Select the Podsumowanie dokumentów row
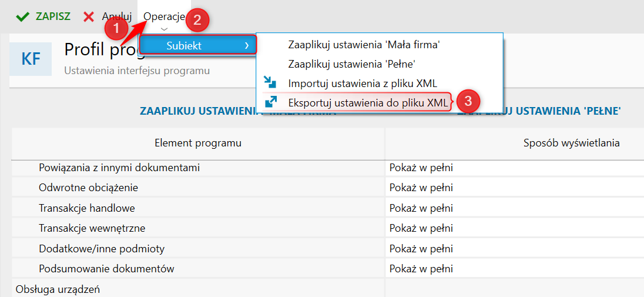This screenshot has height=297, width=644. [x=106, y=269]
